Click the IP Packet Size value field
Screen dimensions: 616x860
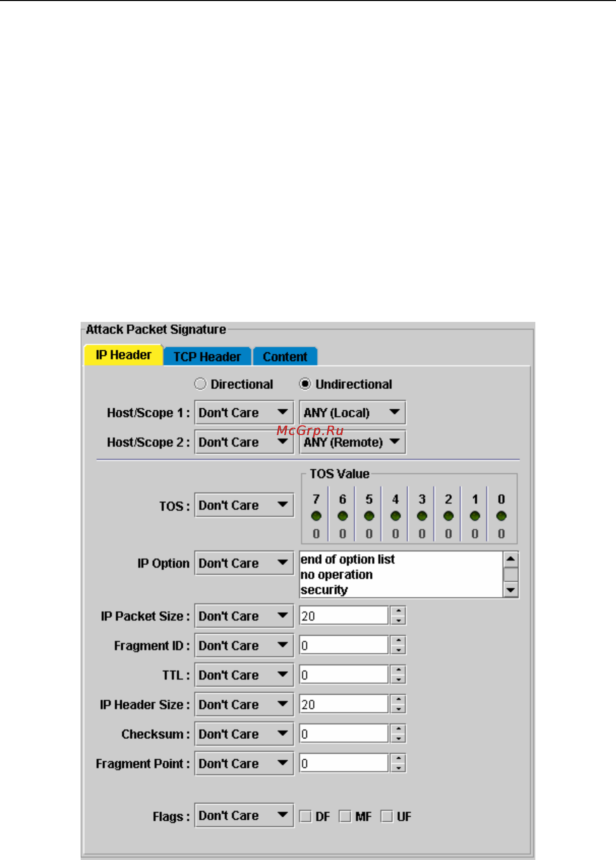click(x=344, y=616)
